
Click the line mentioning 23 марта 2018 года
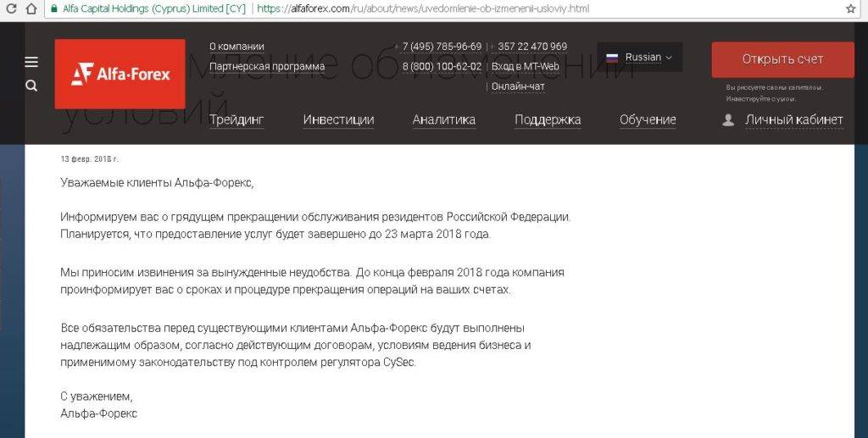(275, 234)
